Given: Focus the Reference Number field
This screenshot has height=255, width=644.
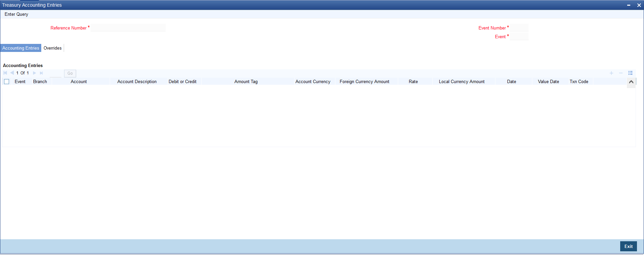Looking at the screenshot, I should tap(128, 28).
